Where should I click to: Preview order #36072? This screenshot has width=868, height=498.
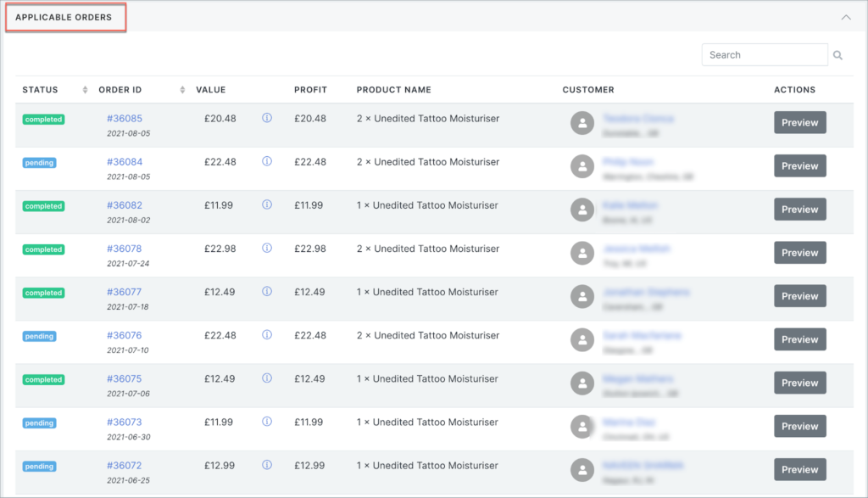pyautogui.click(x=799, y=469)
